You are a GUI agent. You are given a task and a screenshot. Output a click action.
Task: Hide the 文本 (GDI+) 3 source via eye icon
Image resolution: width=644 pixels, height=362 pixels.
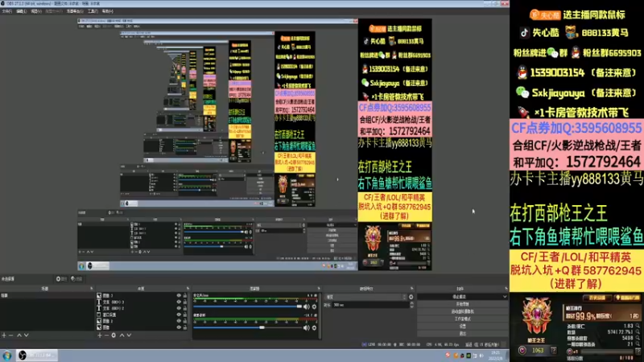(179, 302)
